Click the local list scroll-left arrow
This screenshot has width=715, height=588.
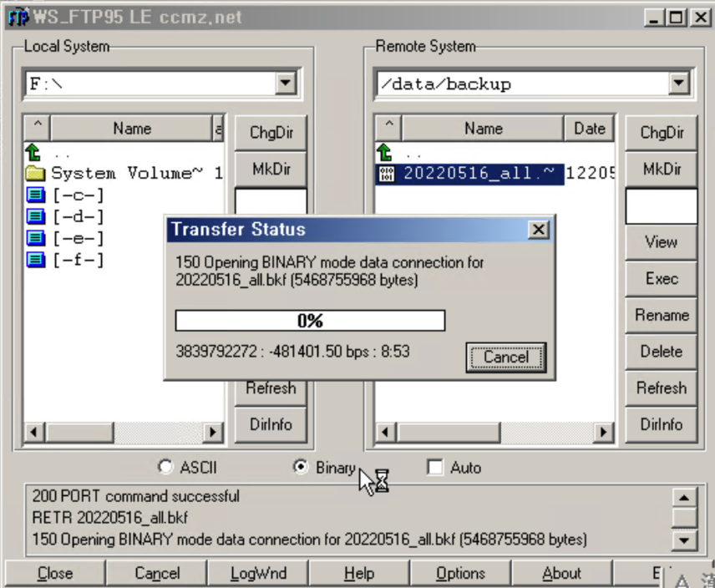(34, 432)
